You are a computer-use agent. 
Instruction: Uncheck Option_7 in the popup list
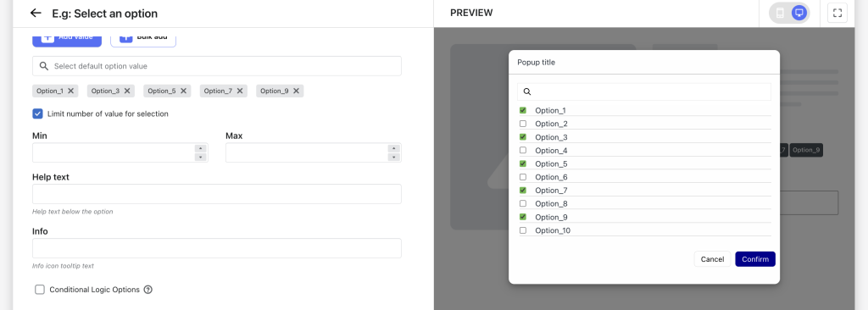(522, 190)
